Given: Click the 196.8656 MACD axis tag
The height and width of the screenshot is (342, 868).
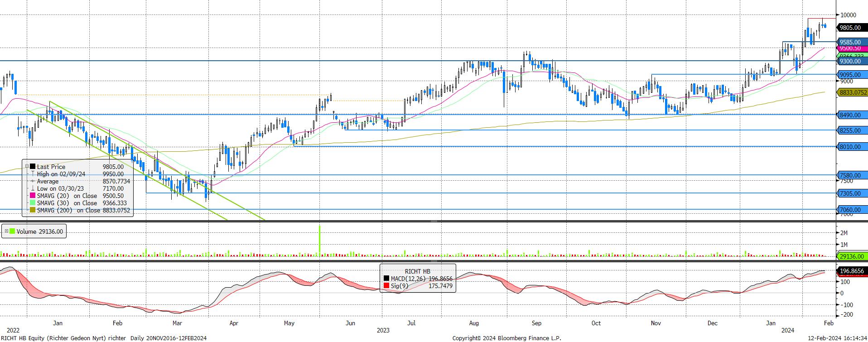Looking at the screenshot, I should 852,271.
